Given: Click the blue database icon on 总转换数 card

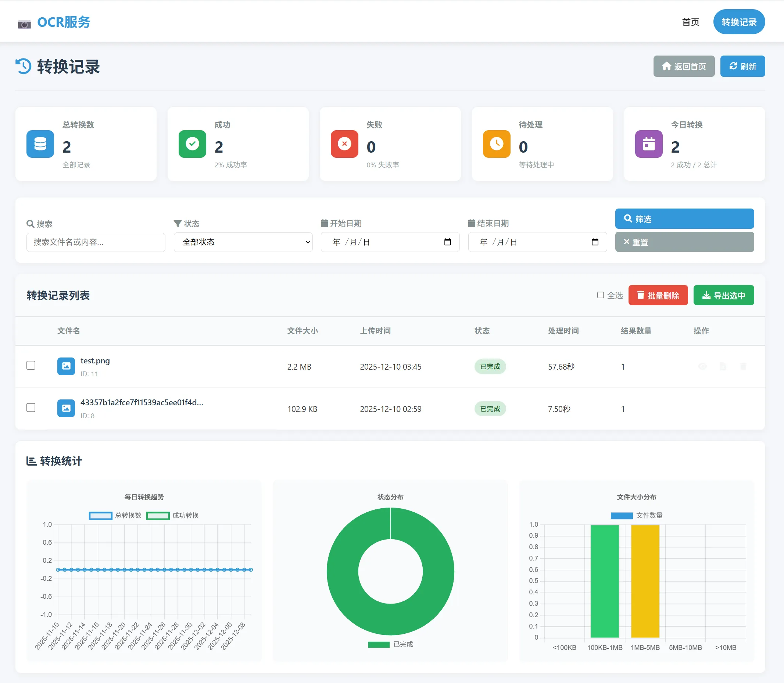Looking at the screenshot, I should [40, 144].
